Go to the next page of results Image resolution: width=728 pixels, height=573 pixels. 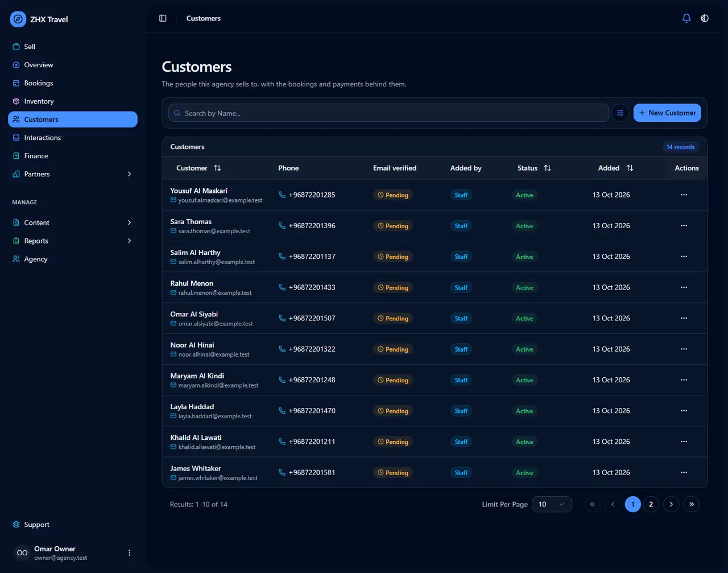[671, 504]
